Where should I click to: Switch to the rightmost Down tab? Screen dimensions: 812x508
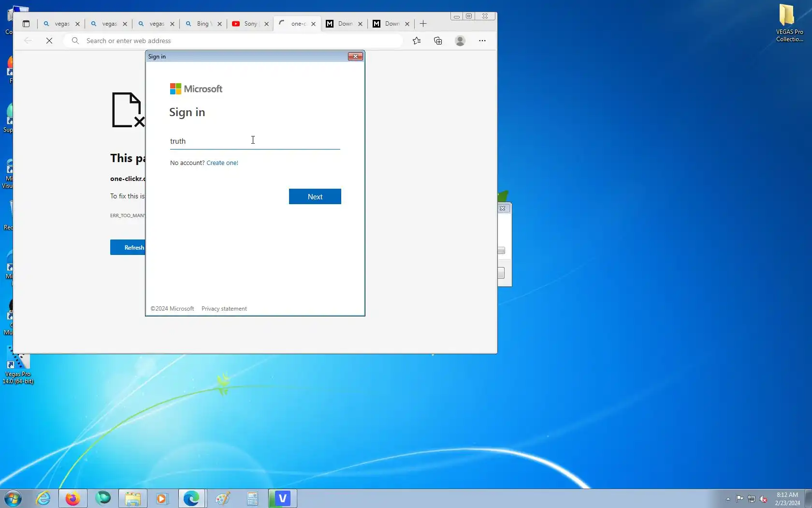pos(391,24)
